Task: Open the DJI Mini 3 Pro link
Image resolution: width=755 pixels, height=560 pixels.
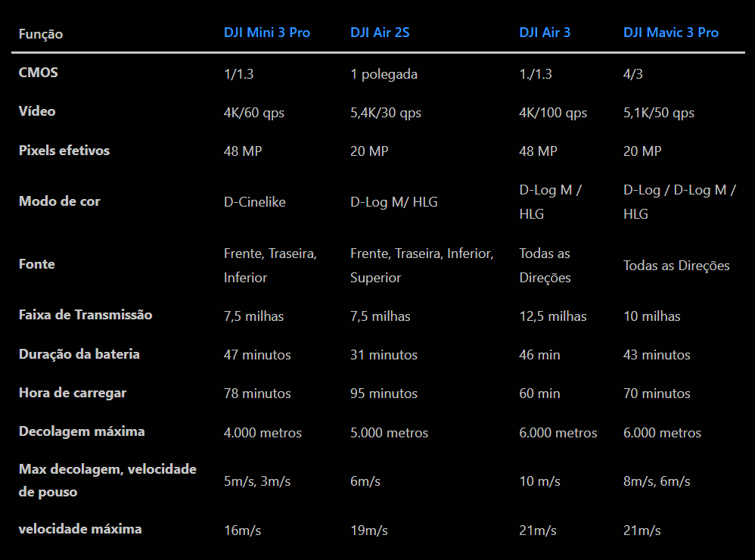Action: click(x=266, y=33)
